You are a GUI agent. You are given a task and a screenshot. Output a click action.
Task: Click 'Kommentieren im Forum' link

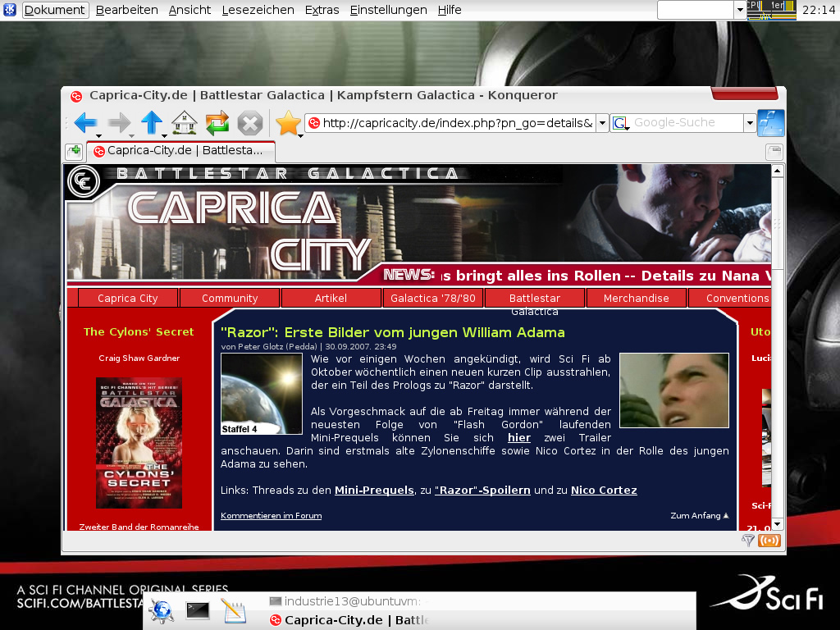[271, 515]
